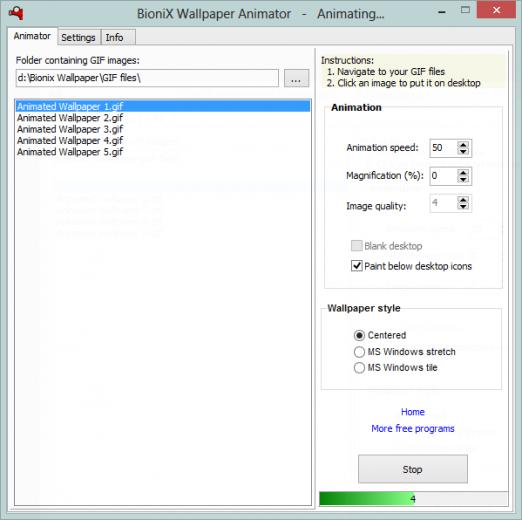Open the Info tab
Viewport: 522px width, 520px height.
coord(114,37)
